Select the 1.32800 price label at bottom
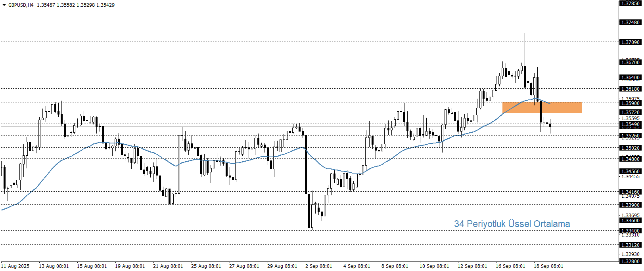Screen dimensions: 644x271 [x=630, y=261]
